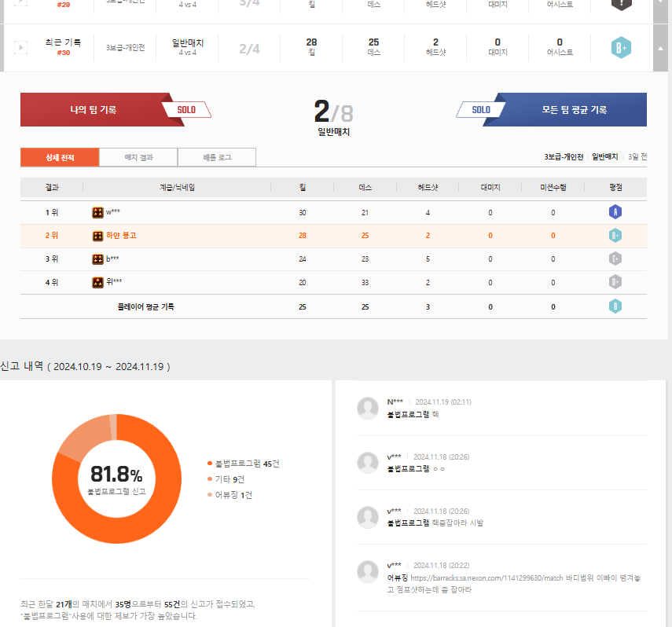Open nickname 하얀 붕고 in the results table
The height and width of the screenshot is (627, 672).
click(x=121, y=236)
